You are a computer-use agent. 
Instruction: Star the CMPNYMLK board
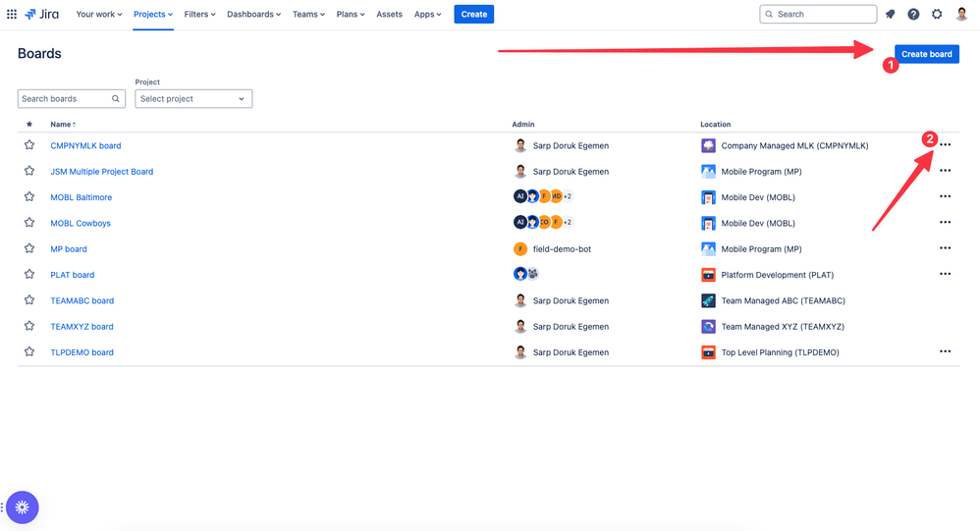coord(29,145)
